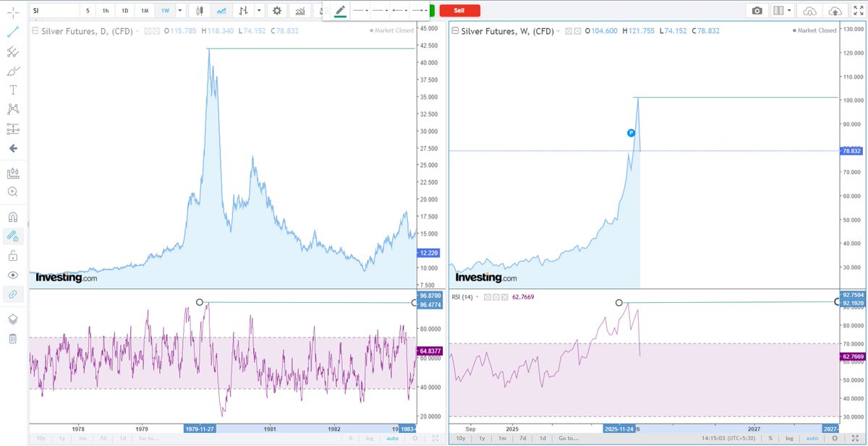Toggle log scale on right chart
This screenshot has width=868, height=446.
[791, 438]
